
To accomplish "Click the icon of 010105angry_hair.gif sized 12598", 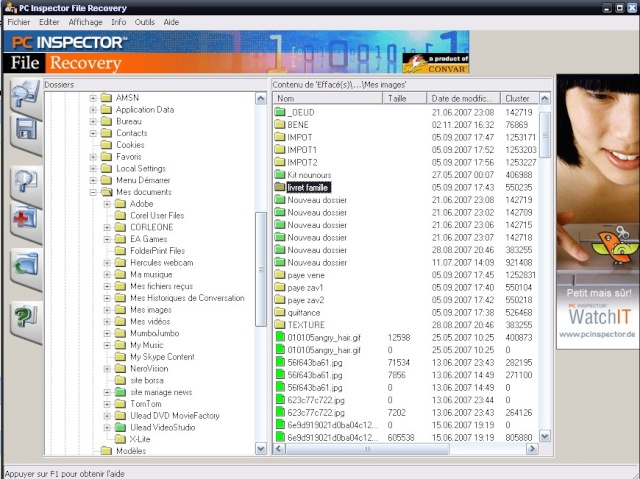I will point(280,337).
